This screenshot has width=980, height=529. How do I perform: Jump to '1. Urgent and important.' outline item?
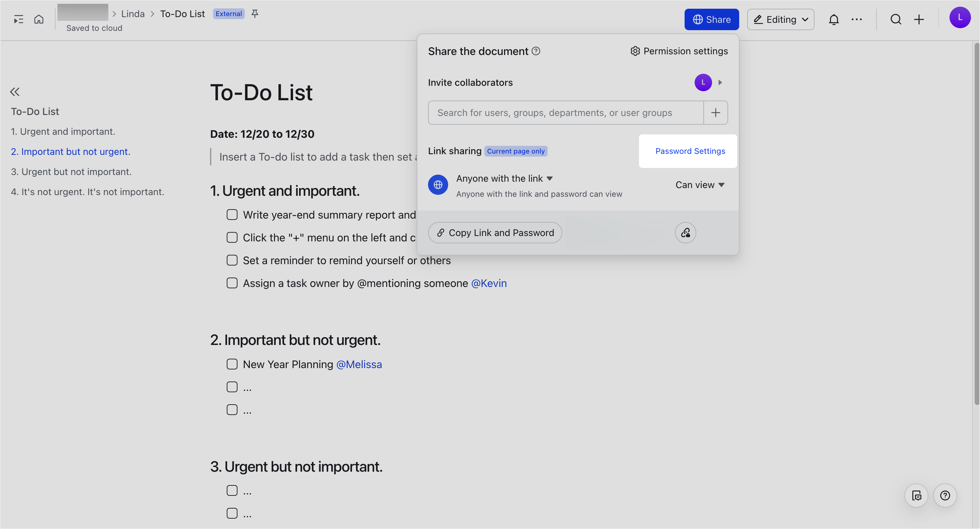pos(63,131)
